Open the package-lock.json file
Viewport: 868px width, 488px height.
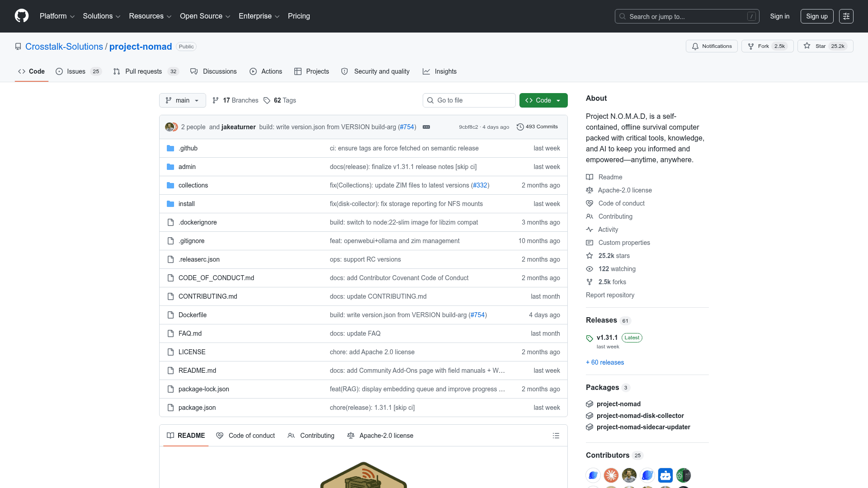[x=204, y=389]
